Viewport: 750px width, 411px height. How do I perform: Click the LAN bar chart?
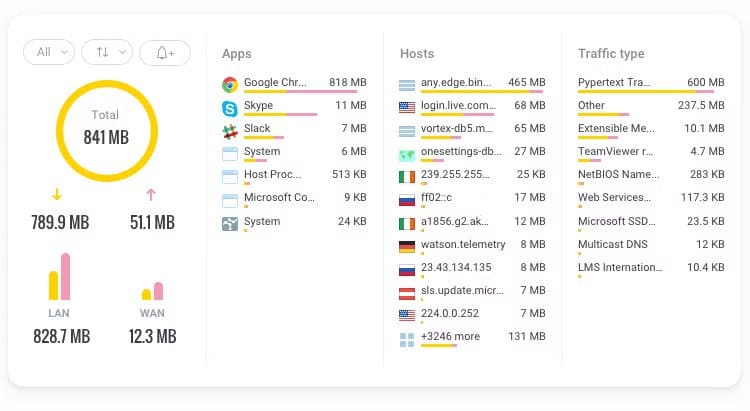tap(59, 277)
